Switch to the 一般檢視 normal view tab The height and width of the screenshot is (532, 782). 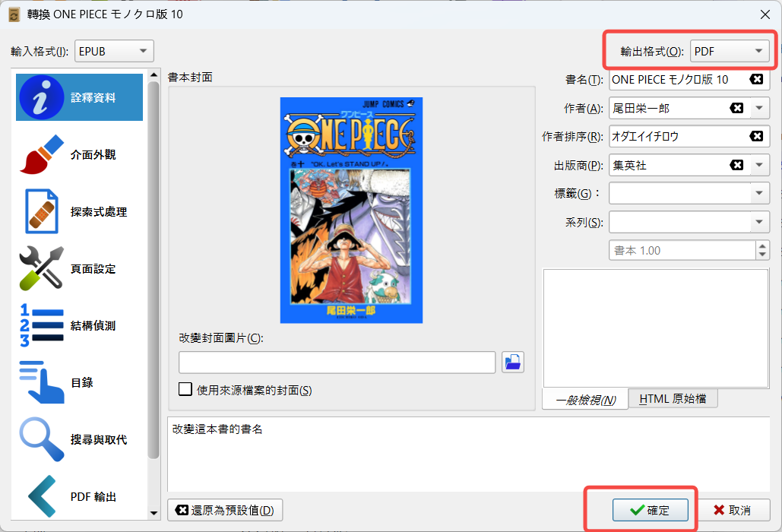(585, 400)
